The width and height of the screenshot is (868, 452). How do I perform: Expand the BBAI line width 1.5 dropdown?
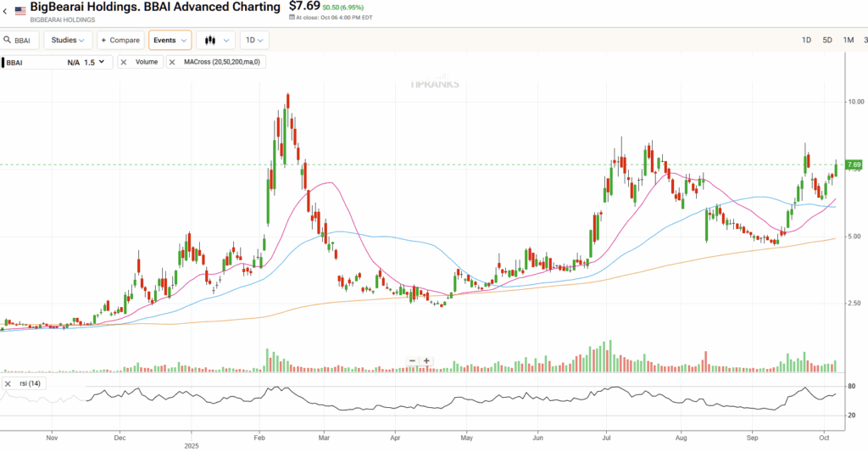[x=95, y=62]
